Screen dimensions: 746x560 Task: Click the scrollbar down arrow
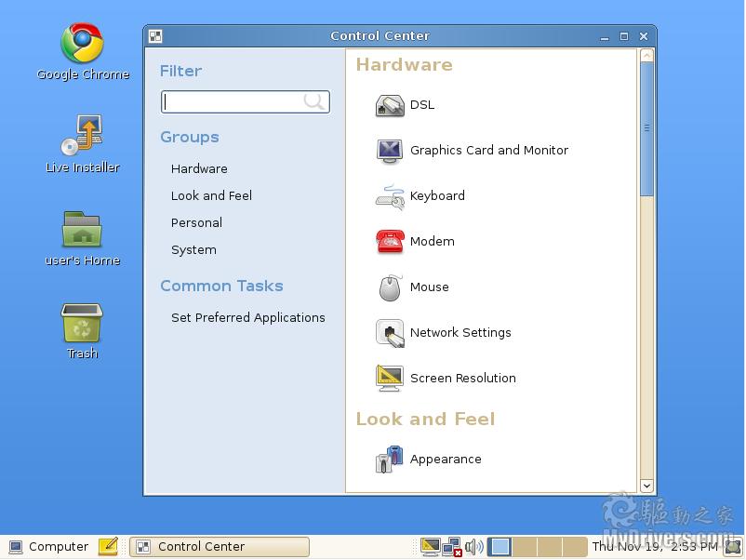click(646, 486)
